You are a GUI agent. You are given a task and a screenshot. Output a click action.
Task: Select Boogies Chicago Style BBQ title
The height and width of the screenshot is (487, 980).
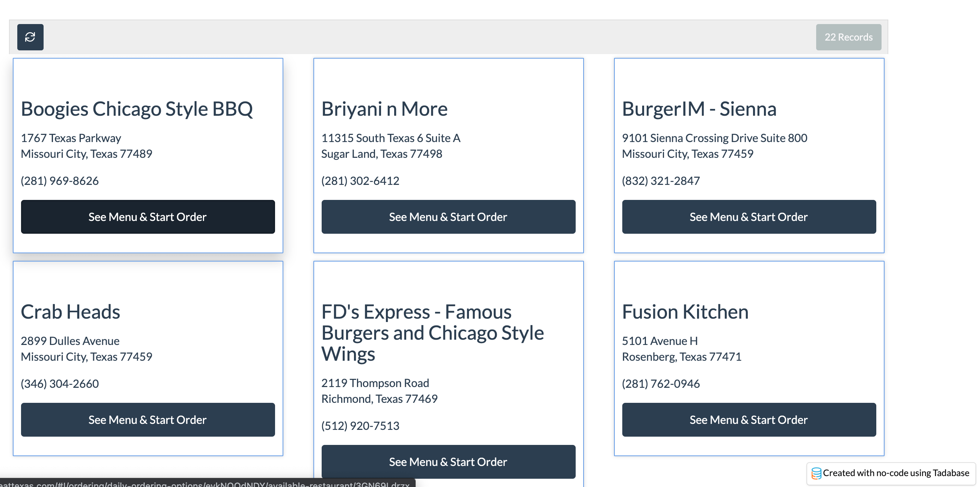coord(136,109)
